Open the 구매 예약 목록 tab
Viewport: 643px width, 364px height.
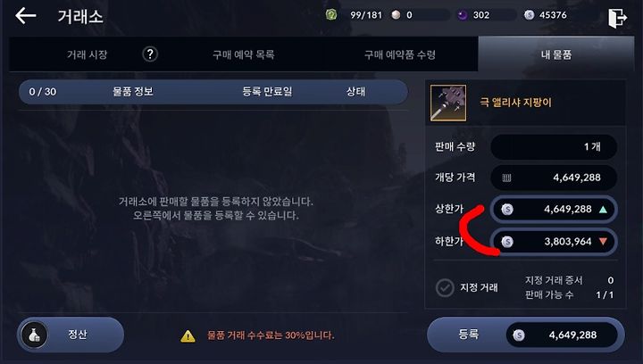(244, 54)
